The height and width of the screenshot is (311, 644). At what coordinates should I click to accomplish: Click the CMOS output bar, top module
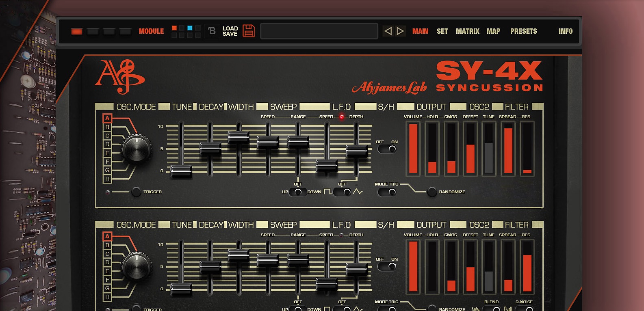[451, 149]
